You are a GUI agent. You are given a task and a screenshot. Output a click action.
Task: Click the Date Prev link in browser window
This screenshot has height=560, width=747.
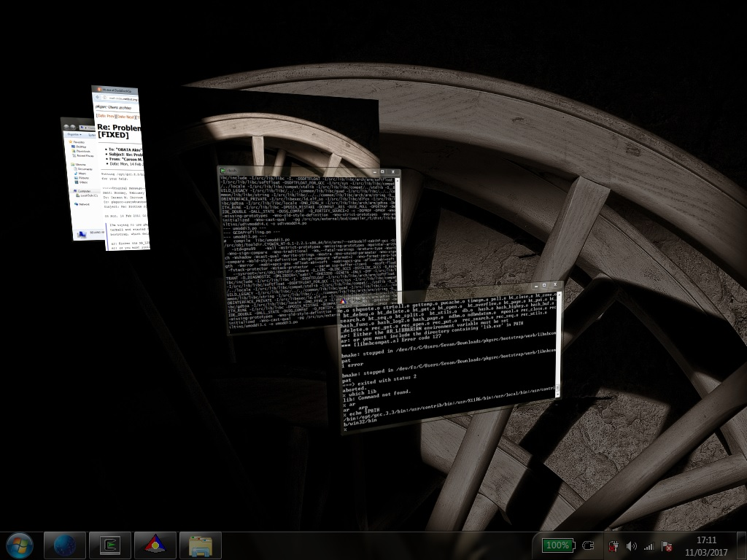[x=106, y=116]
